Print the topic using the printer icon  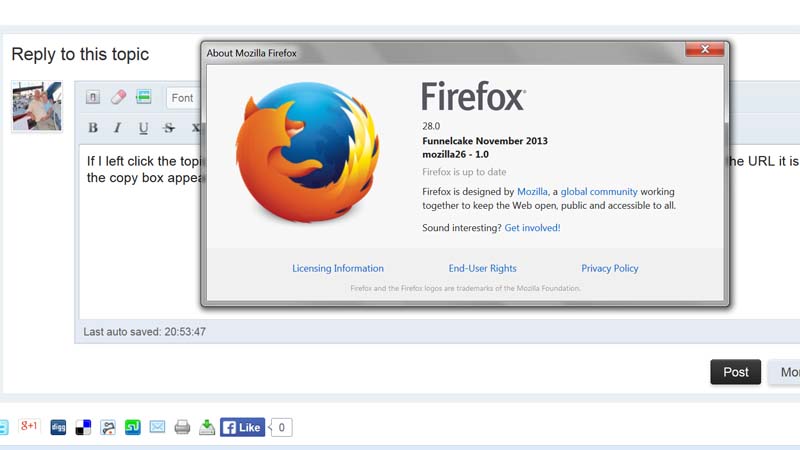pos(182,427)
